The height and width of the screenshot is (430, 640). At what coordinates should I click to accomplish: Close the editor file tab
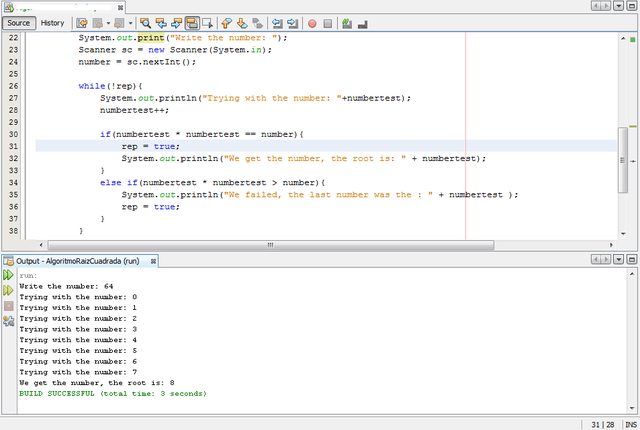coord(120,7)
